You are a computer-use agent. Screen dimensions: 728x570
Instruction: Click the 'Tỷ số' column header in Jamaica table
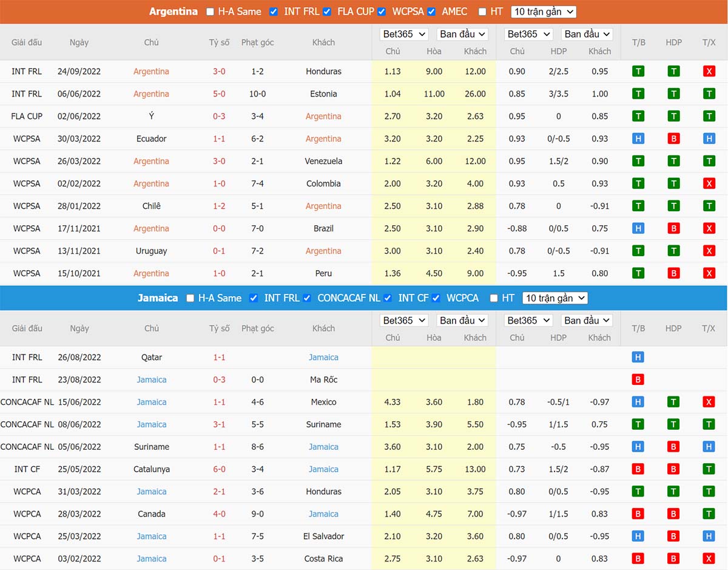pos(219,328)
